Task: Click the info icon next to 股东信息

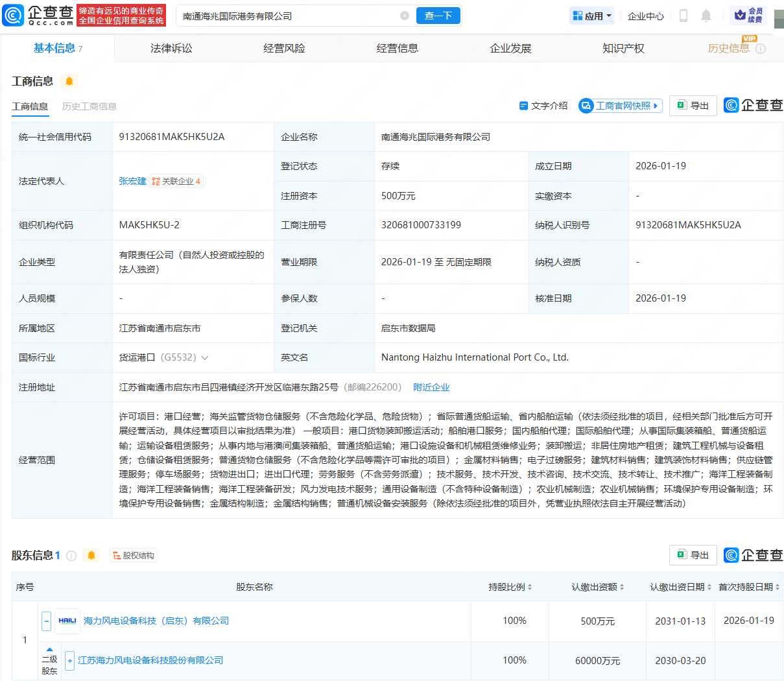Action: (71, 556)
